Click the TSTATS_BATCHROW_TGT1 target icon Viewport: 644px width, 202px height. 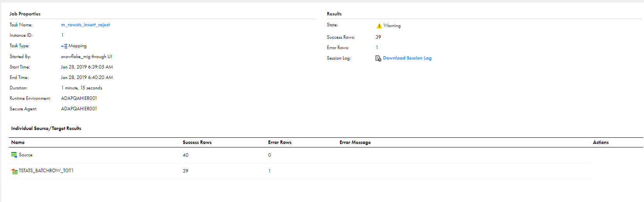tap(15, 171)
